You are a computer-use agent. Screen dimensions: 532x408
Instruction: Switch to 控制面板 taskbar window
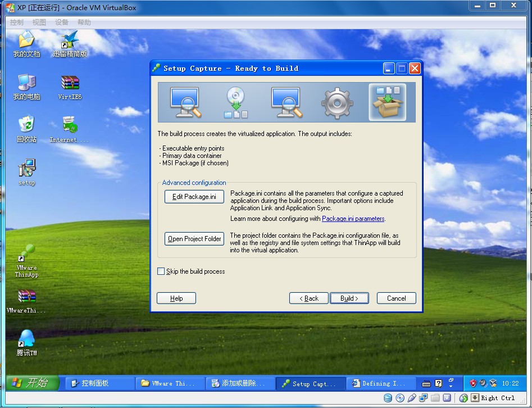pyautogui.click(x=100, y=383)
